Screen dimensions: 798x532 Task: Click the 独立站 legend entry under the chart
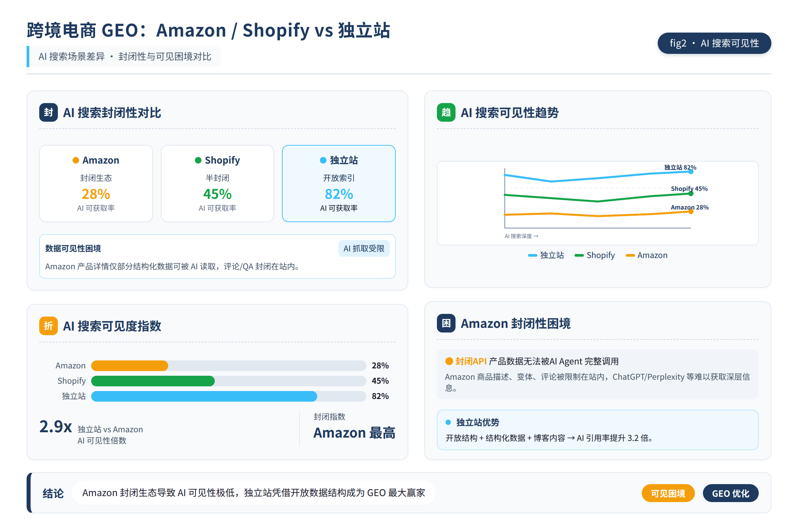click(546, 255)
